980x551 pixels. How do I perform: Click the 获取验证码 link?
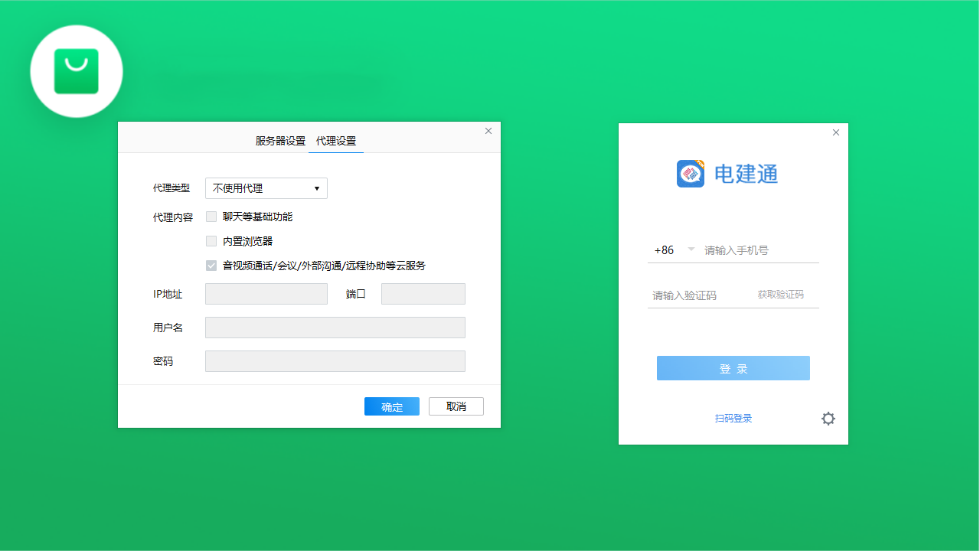click(x=782, y=295)
